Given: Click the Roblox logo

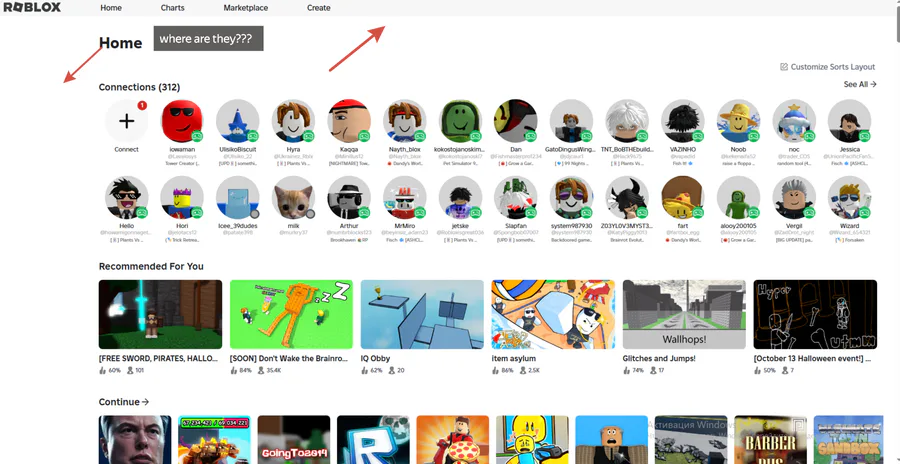Looking at the screenshot, I should [32, 7].
